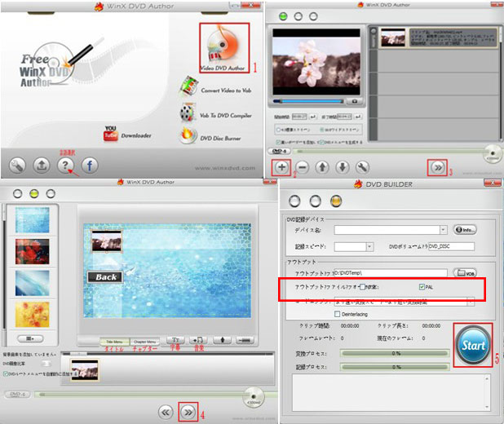Click the Back menu button on preview
The width and height of the screenshot is (504, 424).
point(105,276)
